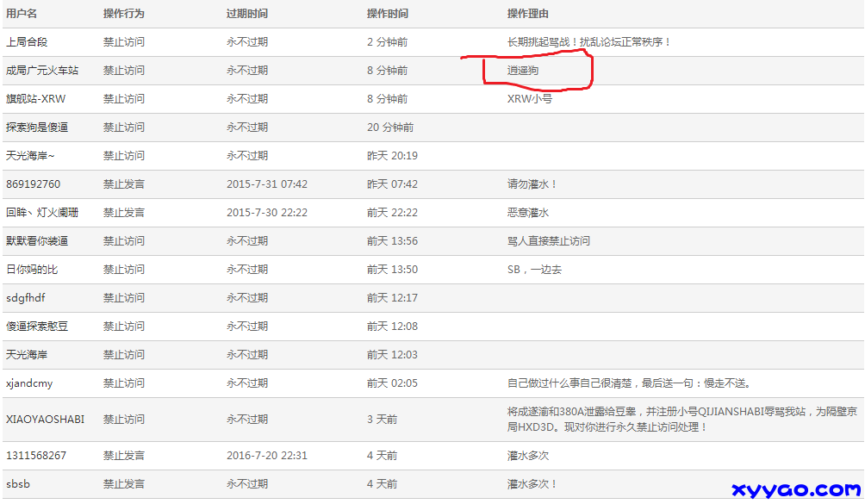Click username 869192760
This screenshot has height=504, width=865.
(x=34, y=184)
